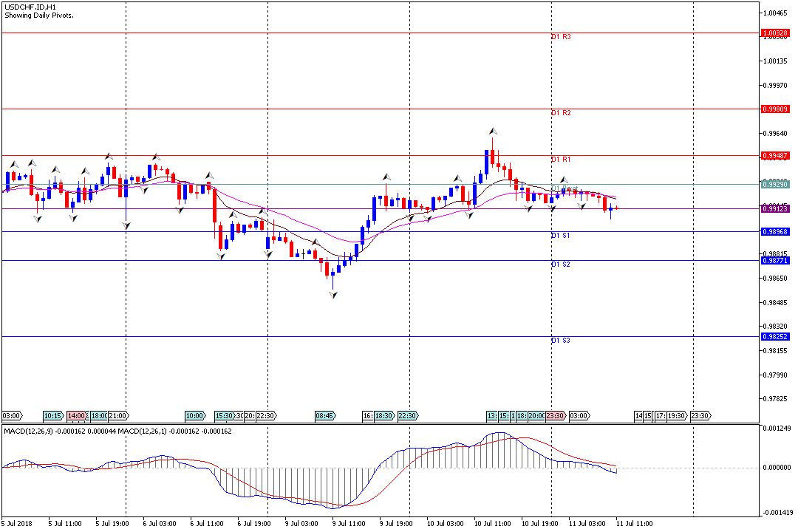Click the '11 Jul 11:00' time label
Viewport: 798px width, 532px height.
tap(634, 524)
